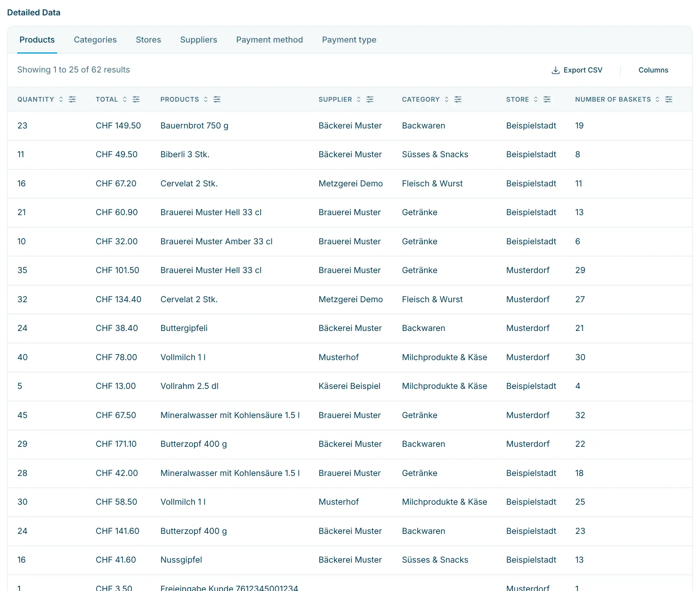Viewport: 700px width, 591px height.
Task: Open filter options for Store column
Action: coord(547,99)
